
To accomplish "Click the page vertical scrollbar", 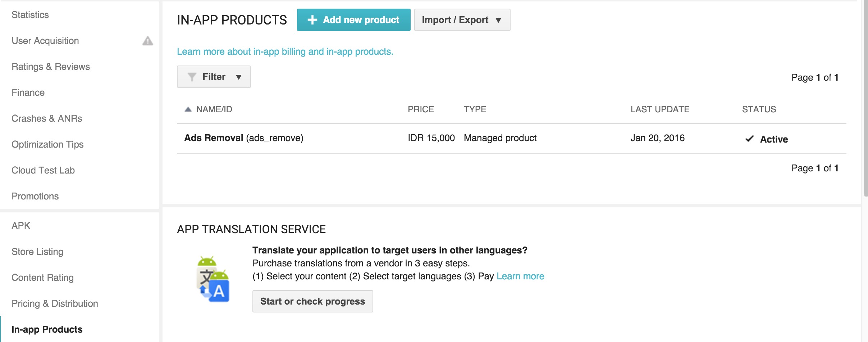I will pyautogui.click(x=865, y=97).
